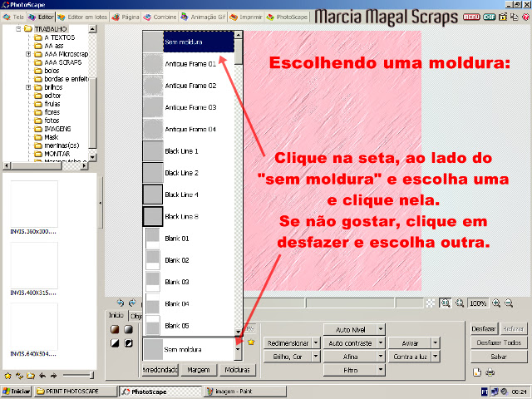532x399 pixels.
Task: Click the Margem button
Action: point(199,370)
